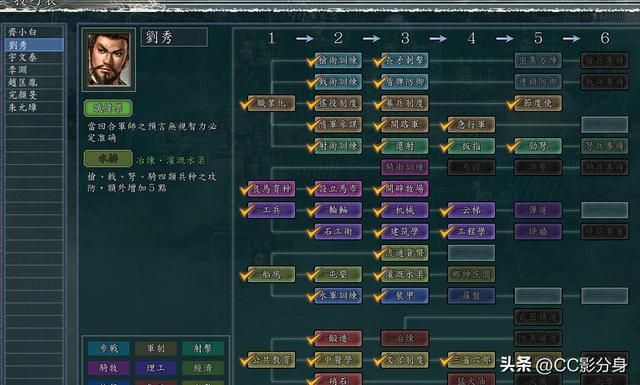Viewport: 640px width, 385px height.
Task: Select the 机械 technology node
Action: [405, 210]
